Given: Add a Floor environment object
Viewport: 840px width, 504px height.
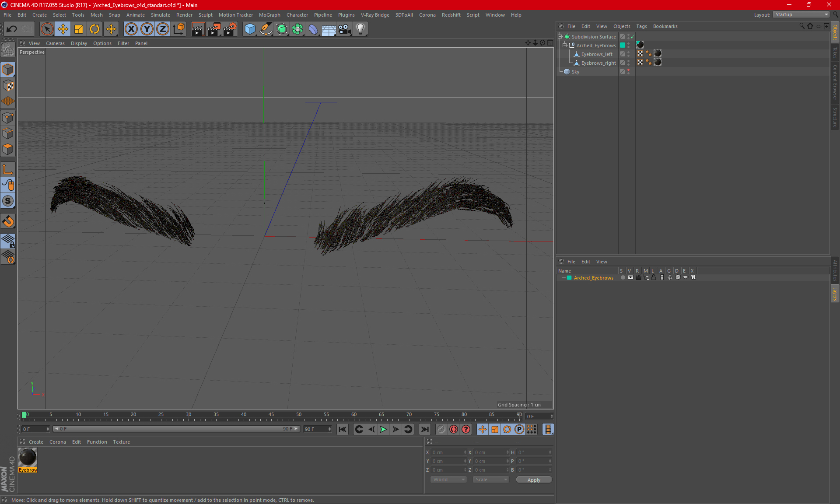Looking at the screenshot, I should click(329, 29).
